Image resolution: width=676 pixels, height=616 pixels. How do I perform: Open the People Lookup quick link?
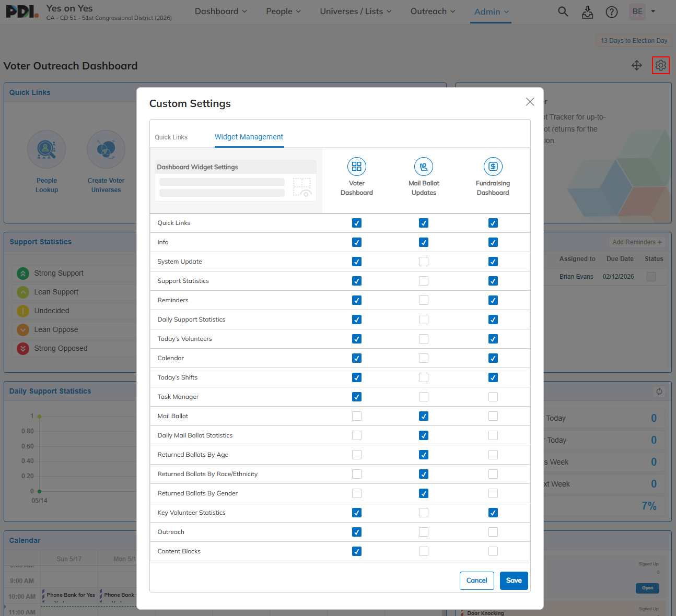coord(46,162)
